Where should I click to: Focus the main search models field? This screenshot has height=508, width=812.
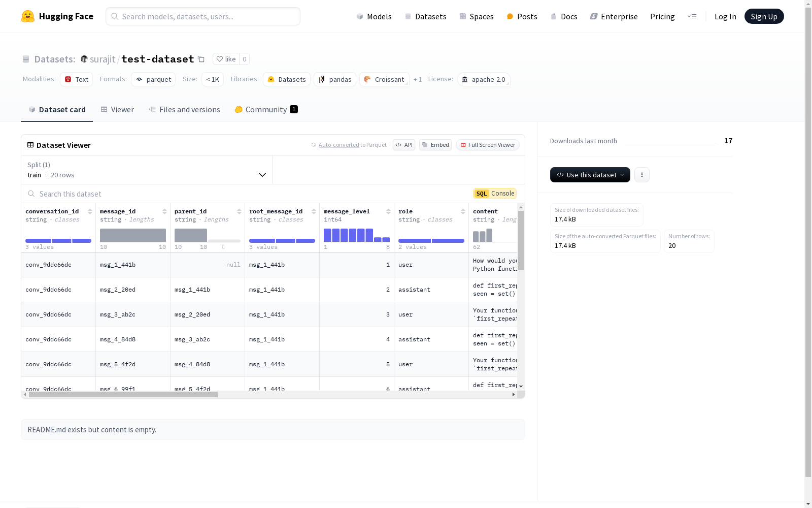203,16
